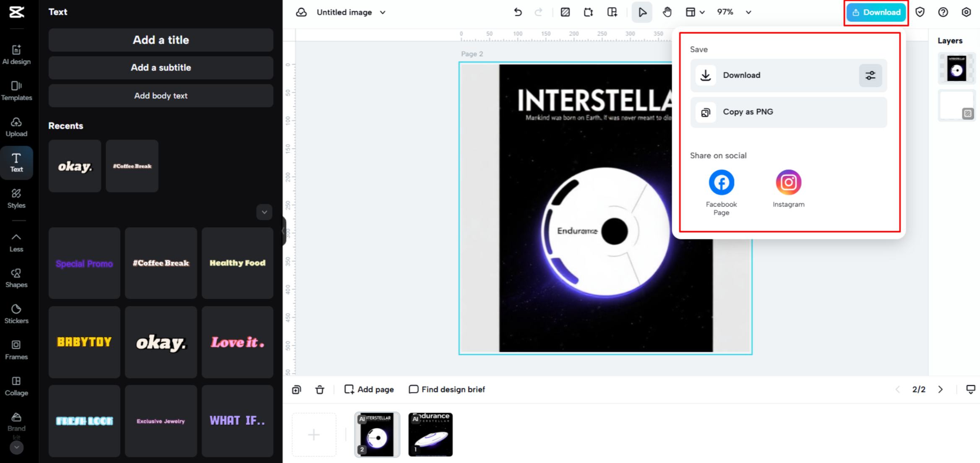Select the Endurance page 1 thumbnail
The image size is (980, 463).
(x=430, y=434)
